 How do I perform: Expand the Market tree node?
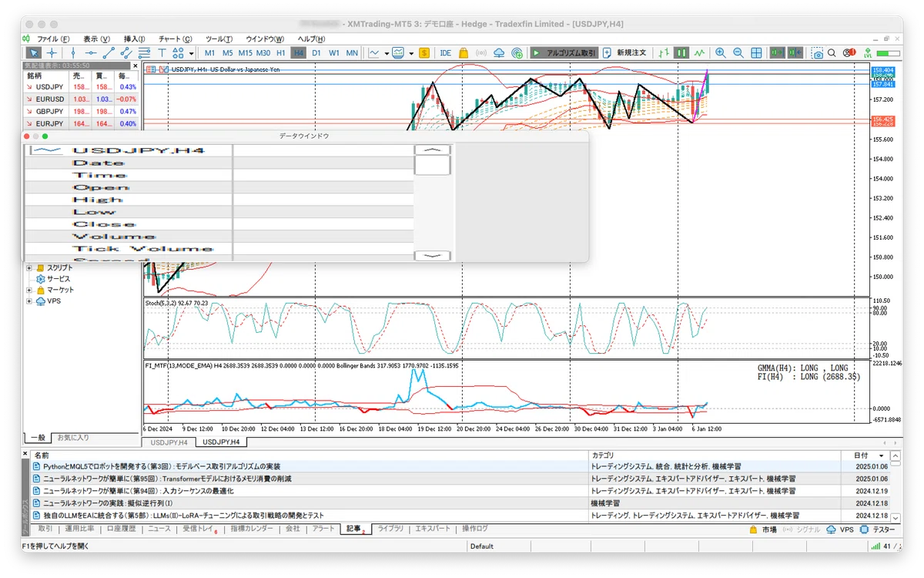[x=29, y=290]
